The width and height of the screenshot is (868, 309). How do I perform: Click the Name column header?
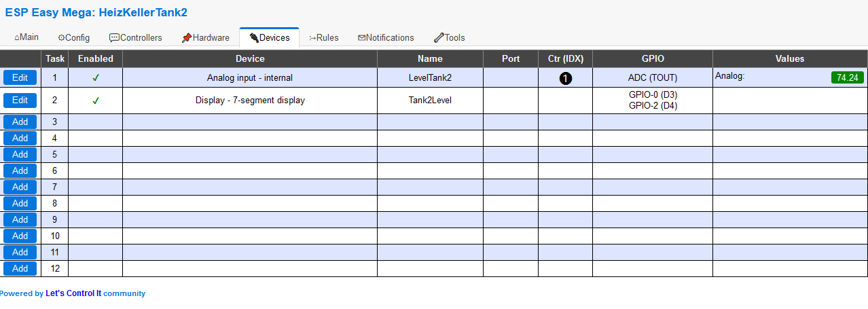tap(430, 59)
